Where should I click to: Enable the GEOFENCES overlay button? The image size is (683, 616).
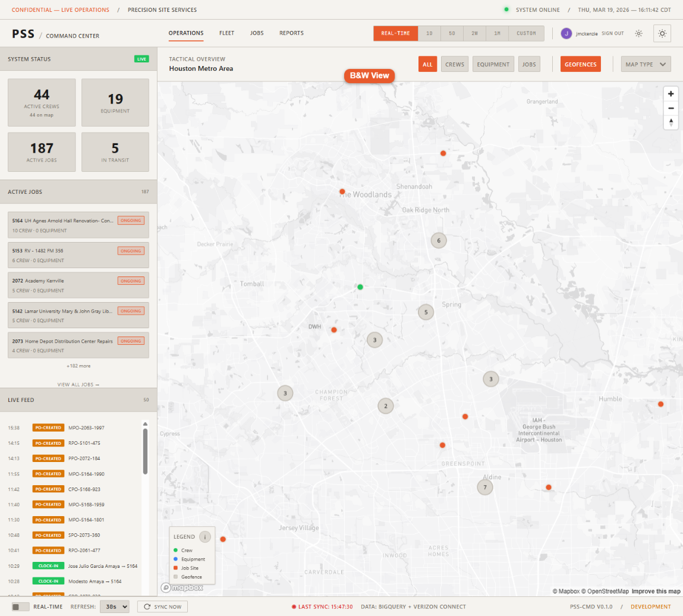[x=580, y=64]
